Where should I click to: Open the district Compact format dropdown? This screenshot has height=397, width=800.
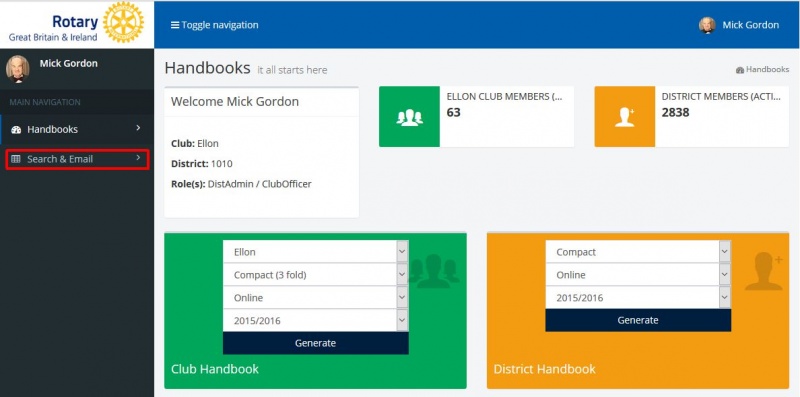pyautogui.click(x=638, y=252)
